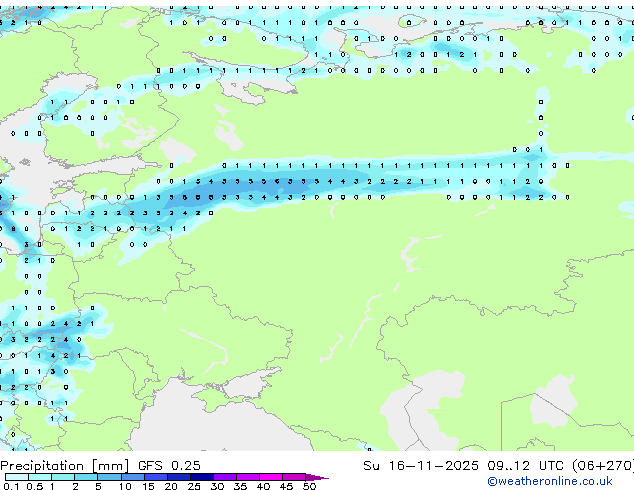Screen dimensions: 634x490
Task: Click the 20–25 mm legend swatch
Action: click(x=179, y=477)
